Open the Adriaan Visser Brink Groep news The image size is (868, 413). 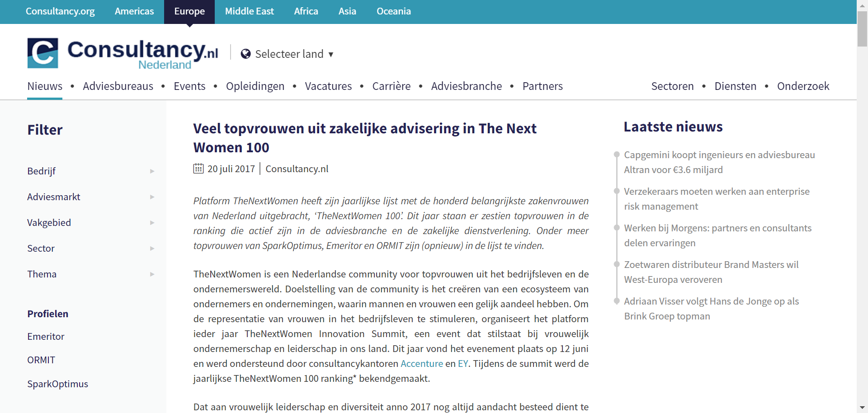point(711,309)
